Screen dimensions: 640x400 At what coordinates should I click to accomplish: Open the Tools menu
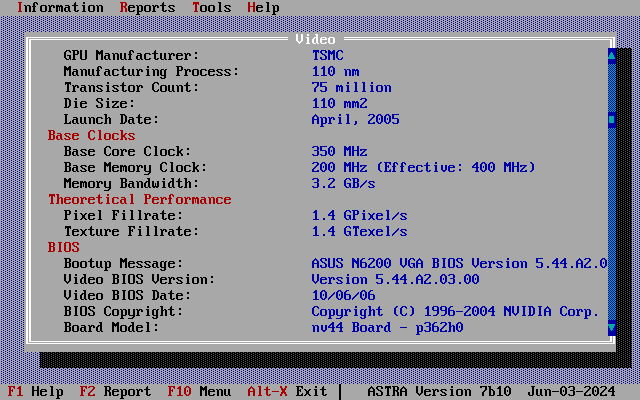coord(211,7)
